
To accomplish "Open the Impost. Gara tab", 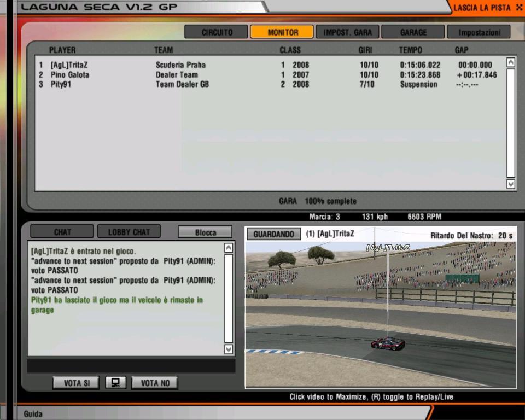I will (347, 32).
